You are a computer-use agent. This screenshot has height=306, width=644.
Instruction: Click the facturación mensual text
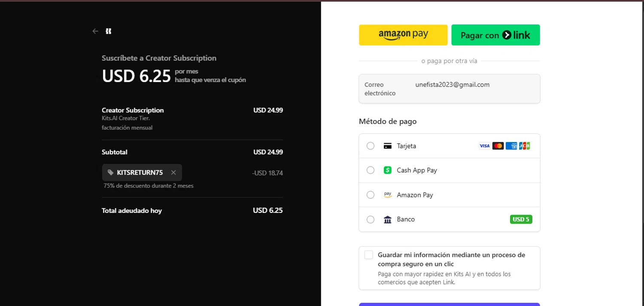pyautogui.click(x=127, y=127)
